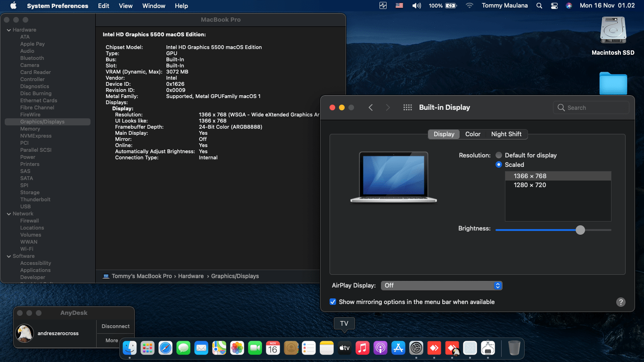Image resolution: width=644 pixels, height=362 pixels.
Task: Open Apple TV from the dock
Action: [344, 348]
